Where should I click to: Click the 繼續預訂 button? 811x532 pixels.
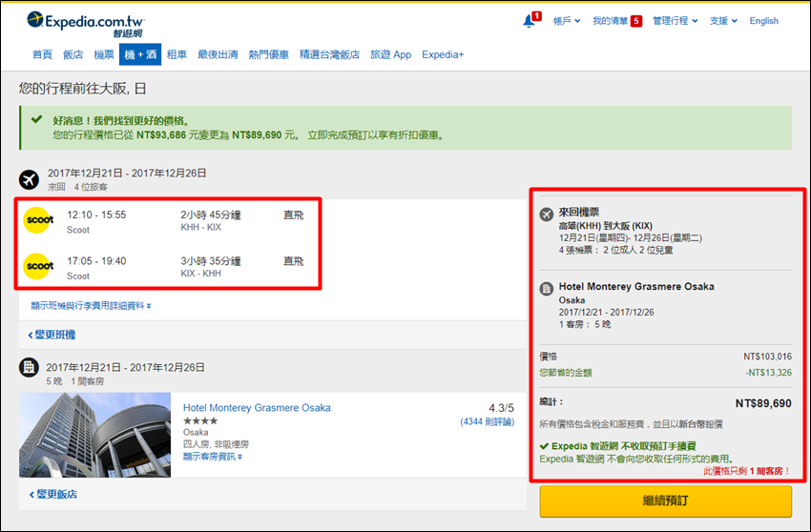click(666, 501)
